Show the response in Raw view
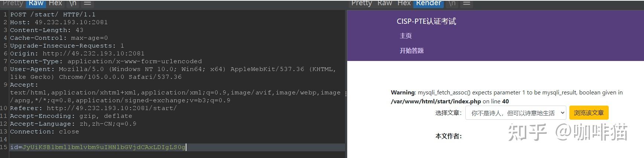 point(384,3)
